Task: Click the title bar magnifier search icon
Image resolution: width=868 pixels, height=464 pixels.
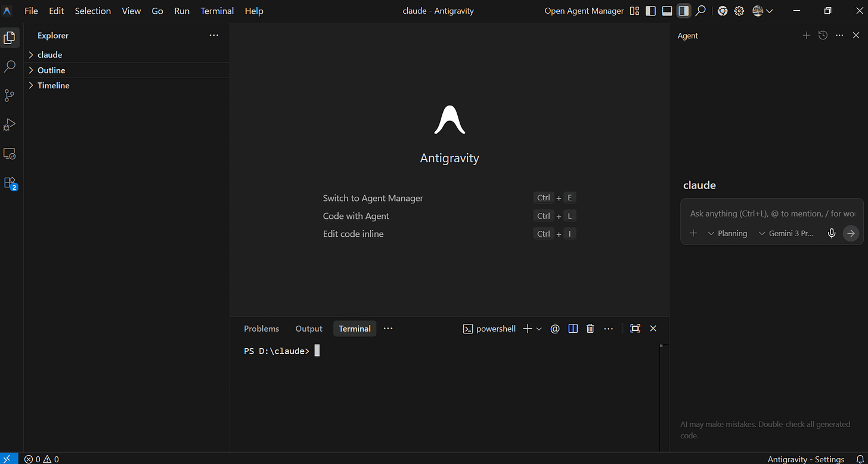Action: pyautogui.click(x=701, y=11)
